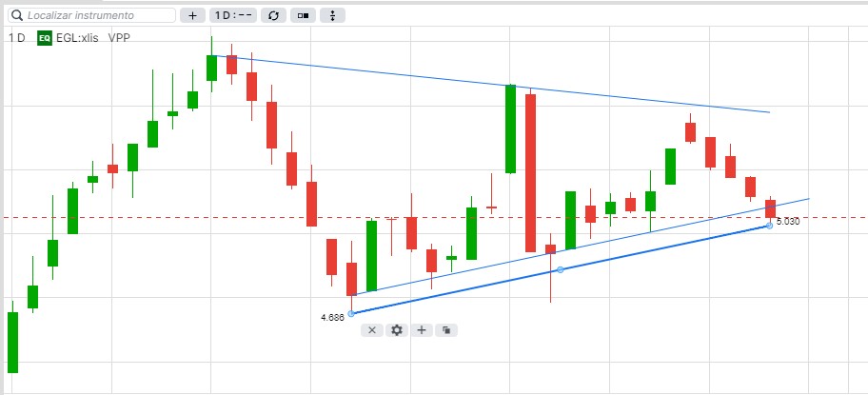Open trendline settings gear icon
Viewport: 868px width, 395px height.
click(397, 330)
